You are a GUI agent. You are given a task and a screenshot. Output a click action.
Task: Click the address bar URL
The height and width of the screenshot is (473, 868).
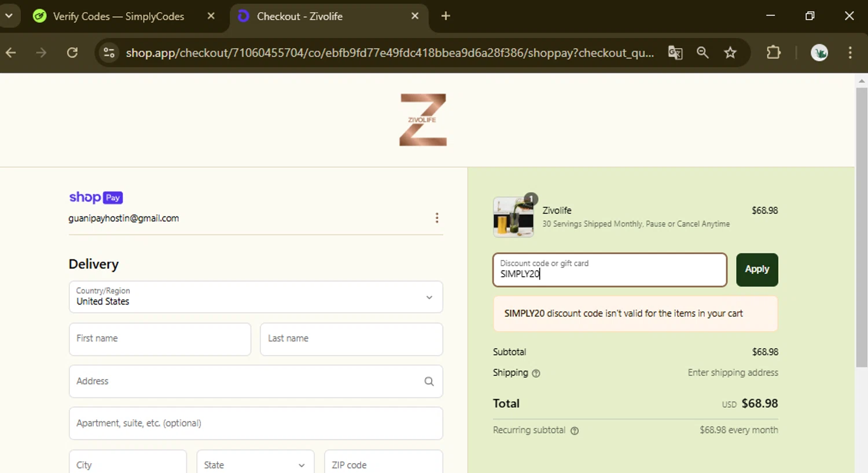[x=390, y=53]
